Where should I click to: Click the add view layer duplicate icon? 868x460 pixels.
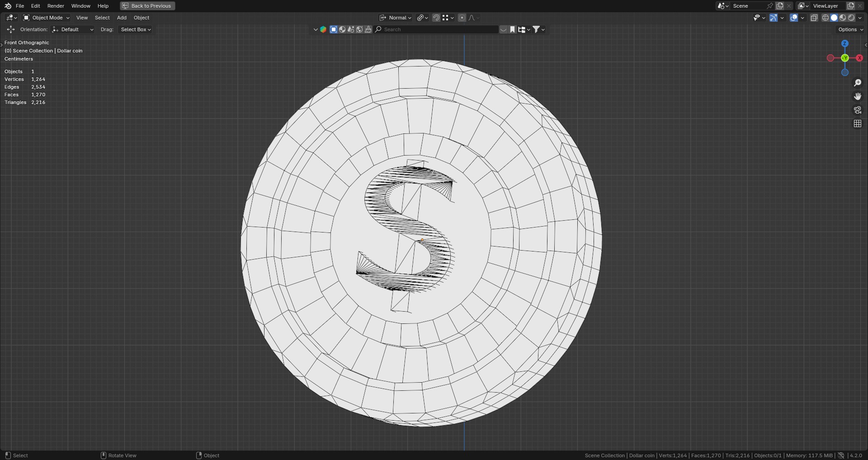pyautogui.click(x=851, y=6)
